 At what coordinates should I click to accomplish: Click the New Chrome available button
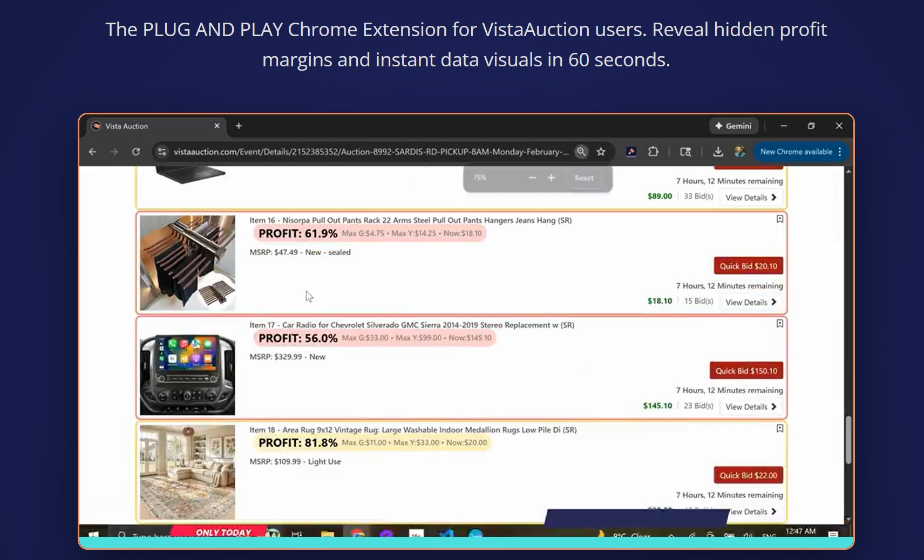coord(801,152)
